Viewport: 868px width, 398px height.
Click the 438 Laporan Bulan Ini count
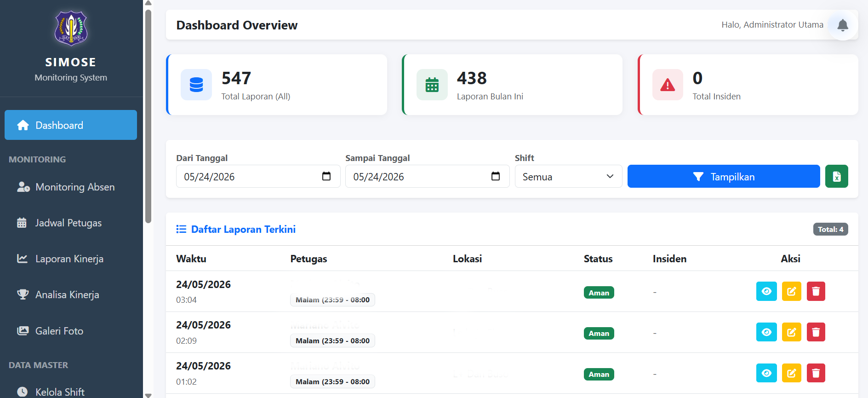472,78
